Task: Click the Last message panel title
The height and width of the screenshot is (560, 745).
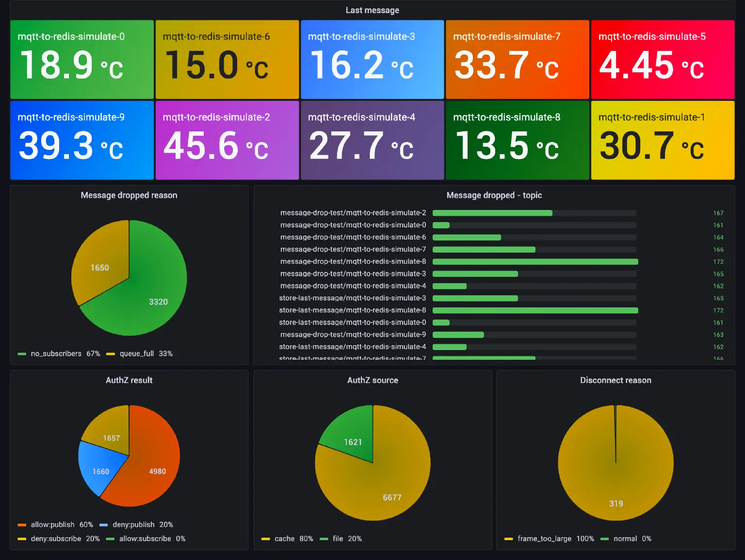Action: (x=372, y=10)
